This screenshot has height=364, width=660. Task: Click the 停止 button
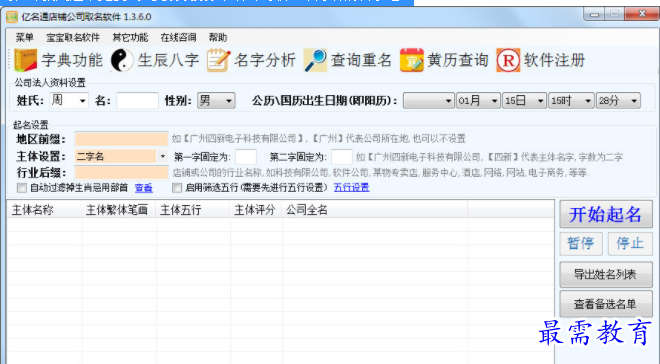630,243
